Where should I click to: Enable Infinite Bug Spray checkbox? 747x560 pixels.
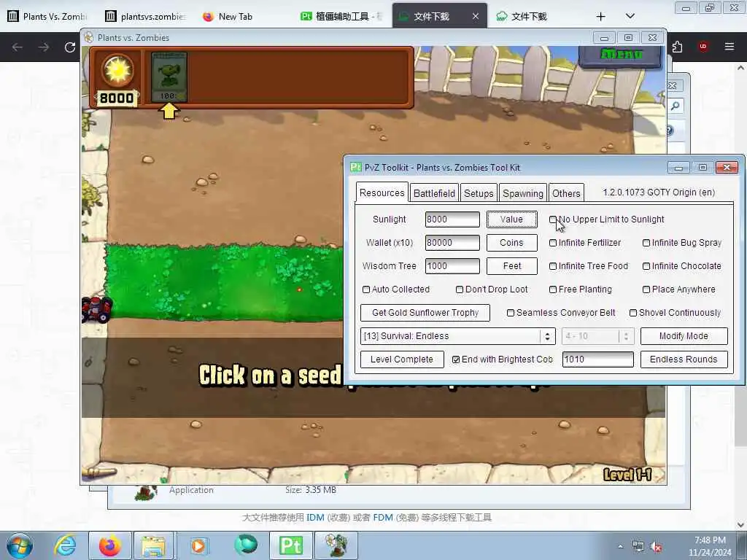point(646,243)
